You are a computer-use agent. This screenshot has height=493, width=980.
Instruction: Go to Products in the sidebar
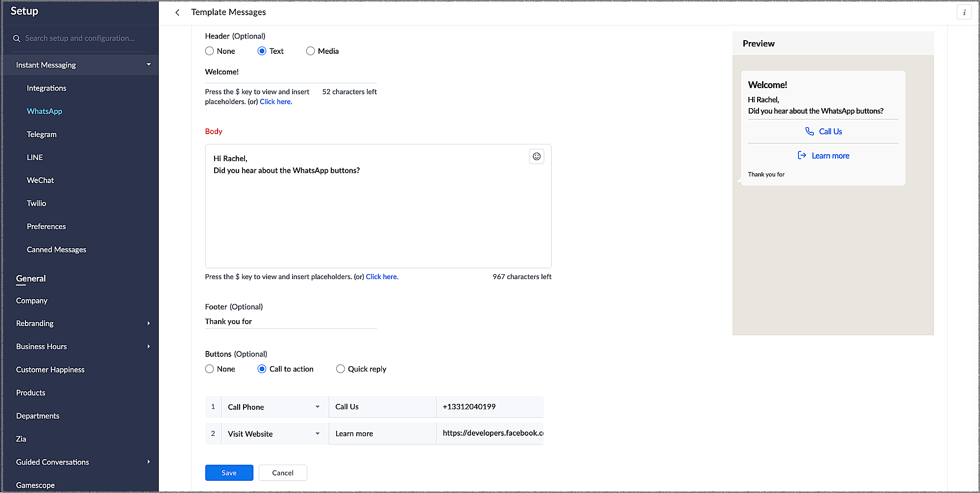pos(30,393)
